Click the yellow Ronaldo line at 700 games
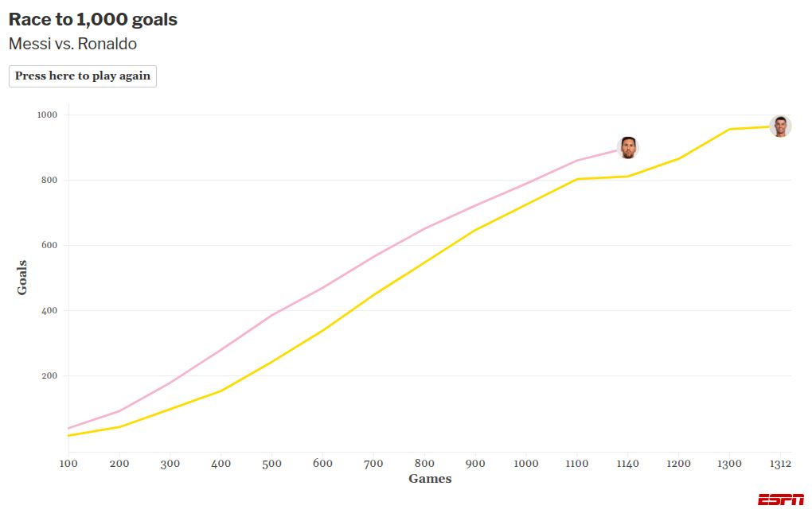The width and height of the screenshot is (812, 517). pos(374,293)
